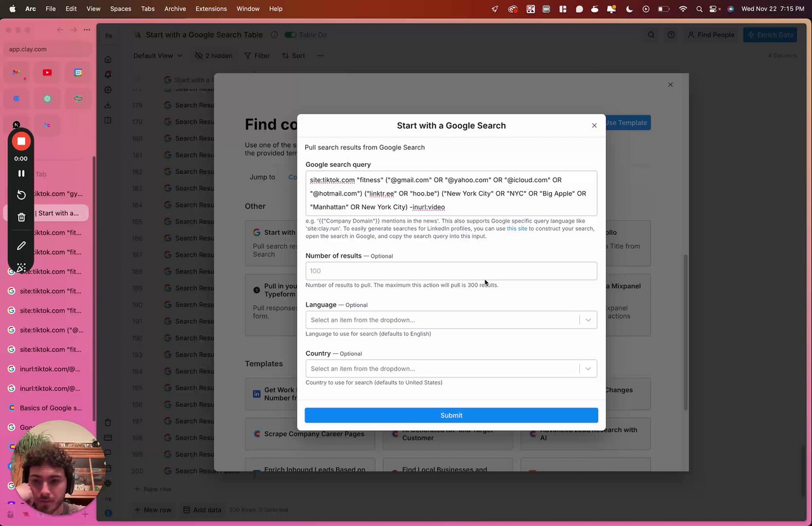Screen dimensions: 812x526
Task: Open the Scrape Company Career Pages template
Action: click(310, 434)
